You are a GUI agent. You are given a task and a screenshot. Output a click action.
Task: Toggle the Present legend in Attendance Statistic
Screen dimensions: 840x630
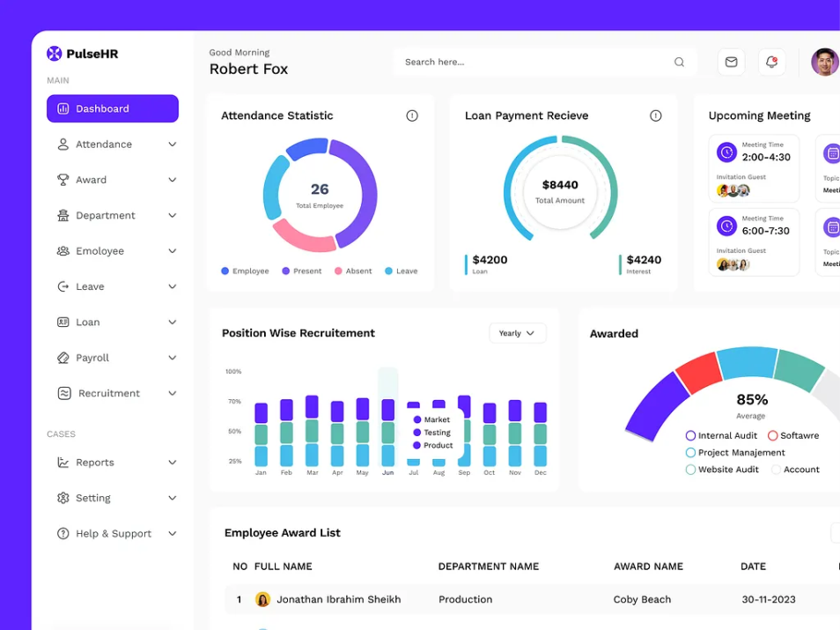(302, 271)
